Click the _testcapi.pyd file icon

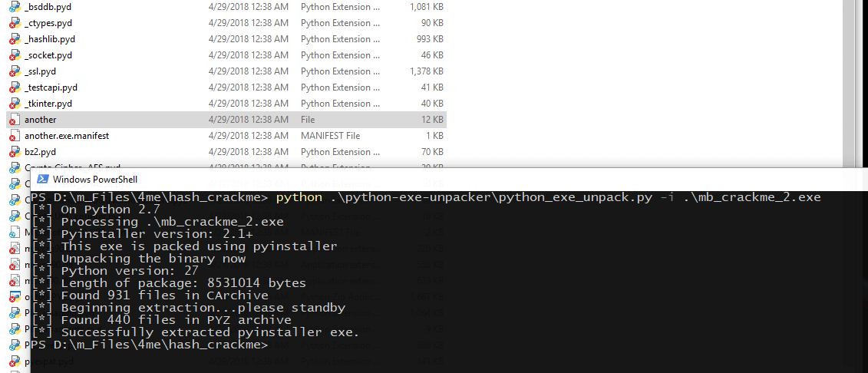point(15,87)
